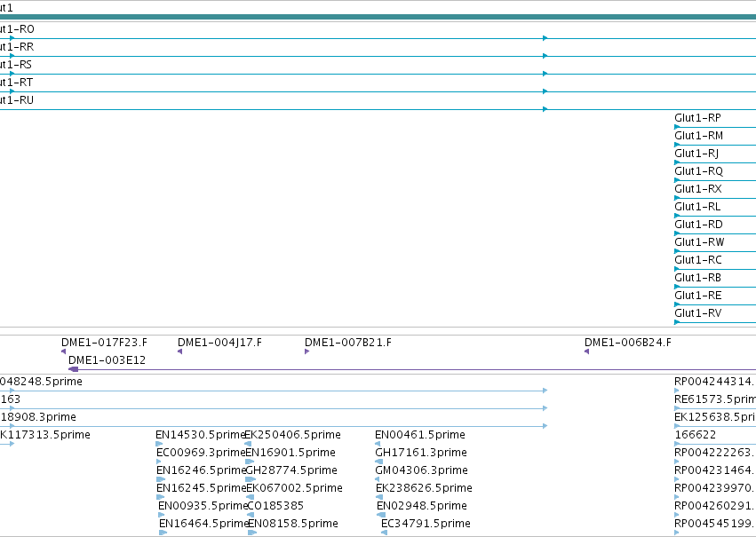Click the GH28774.5prime EST label

(x=291, y=470)
